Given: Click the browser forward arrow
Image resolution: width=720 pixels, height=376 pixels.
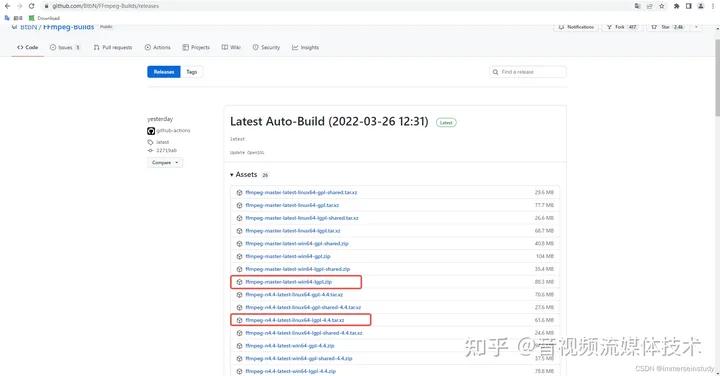Looking at the screenshot, I should [19, 6].
